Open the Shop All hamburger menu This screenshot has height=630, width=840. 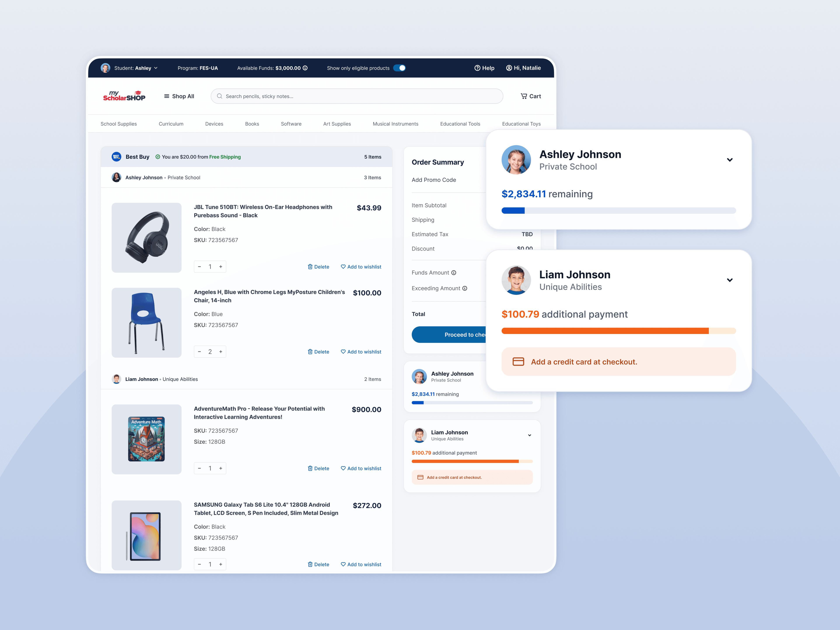[179, 96]
